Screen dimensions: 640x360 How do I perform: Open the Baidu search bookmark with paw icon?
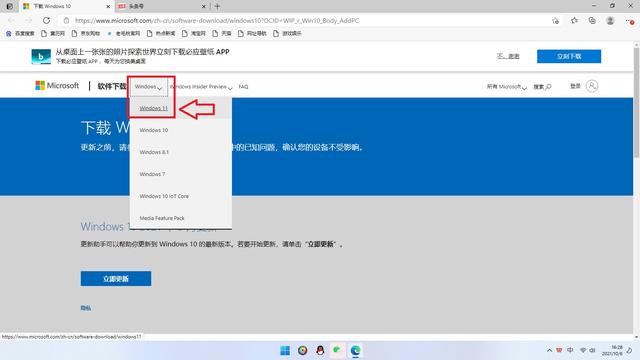(20, 33)
